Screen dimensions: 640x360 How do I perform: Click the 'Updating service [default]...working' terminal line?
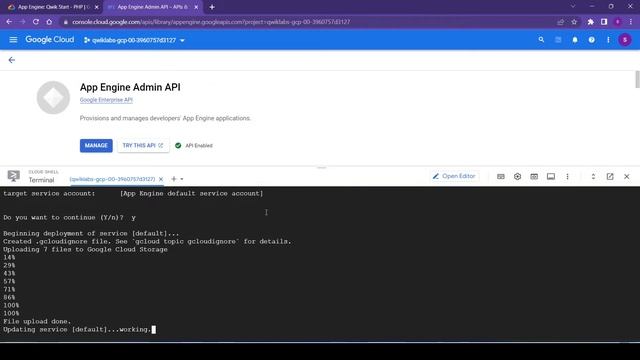coord(77,329)
